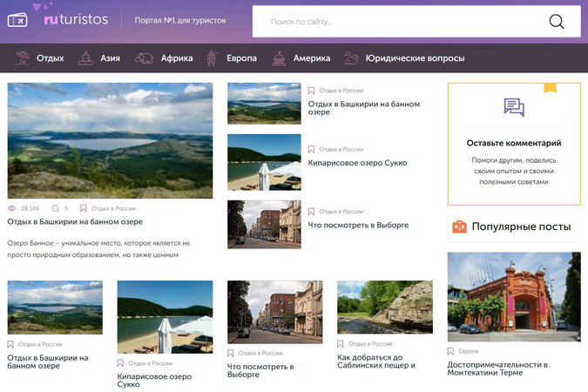Open the large Банное озеро landscape photo

coord(110,140)
